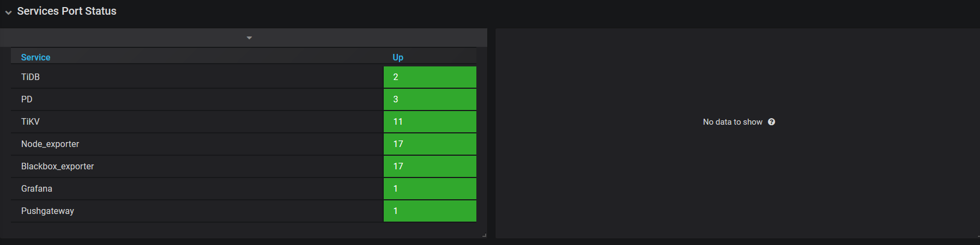Viewport: 980px width, 245px height.
Task: Click the green Up value for Node_exporter
Action: click(429, 144)
